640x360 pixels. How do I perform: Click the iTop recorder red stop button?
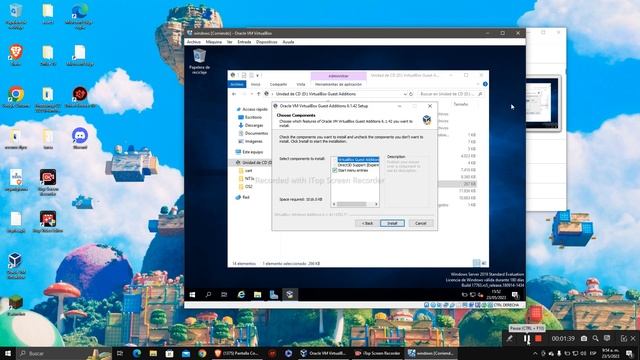pyautogui.click(x=538, y=338)
